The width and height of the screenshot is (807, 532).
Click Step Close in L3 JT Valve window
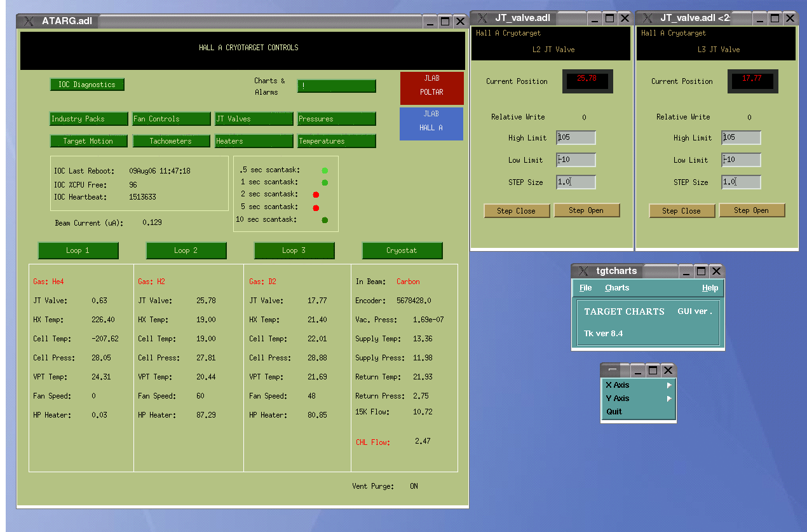tap(682, 210)
